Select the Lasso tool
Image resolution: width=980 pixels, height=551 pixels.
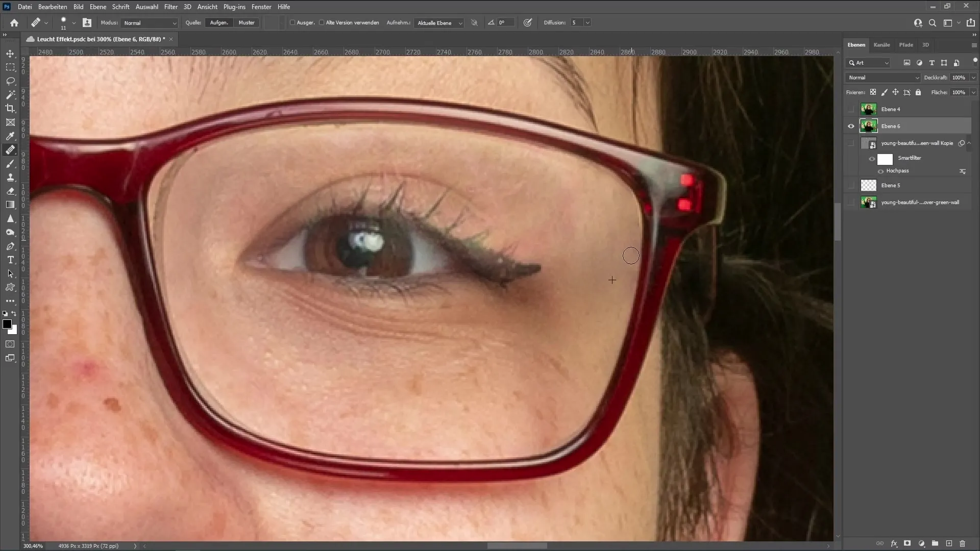coord(10,80)
